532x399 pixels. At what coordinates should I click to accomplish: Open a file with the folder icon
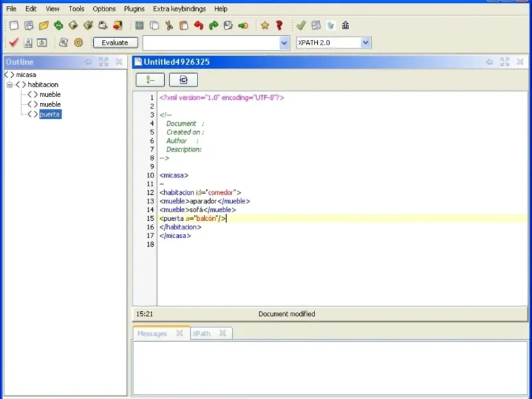44,25
